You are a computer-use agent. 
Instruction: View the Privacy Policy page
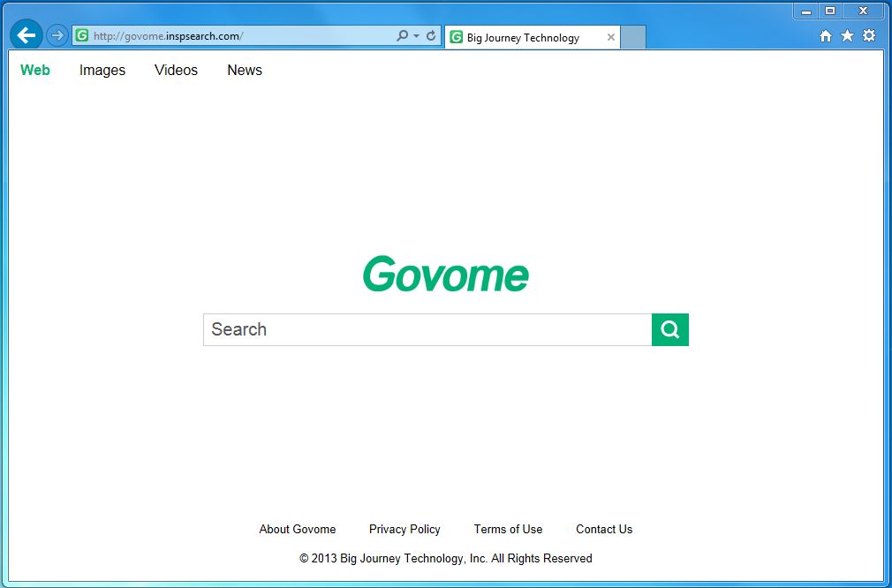[404, 529]
